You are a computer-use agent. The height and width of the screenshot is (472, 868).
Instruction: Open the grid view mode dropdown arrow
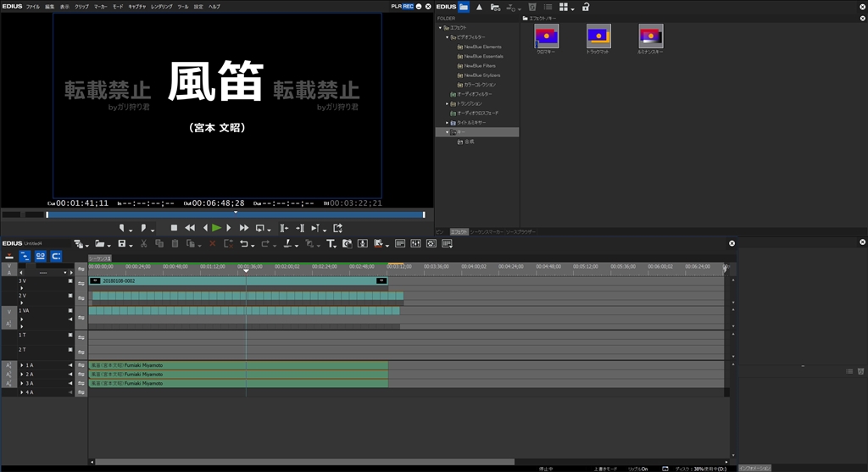pos(573,8)
